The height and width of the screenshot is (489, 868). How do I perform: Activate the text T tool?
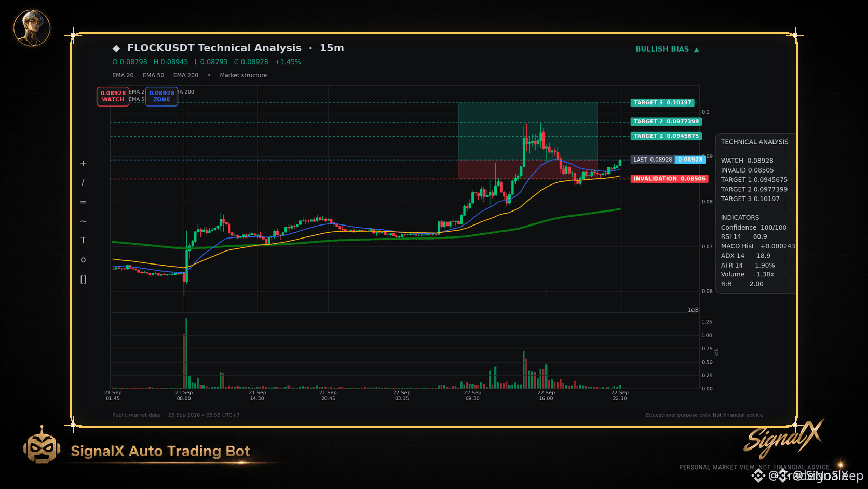pos(83,240)
